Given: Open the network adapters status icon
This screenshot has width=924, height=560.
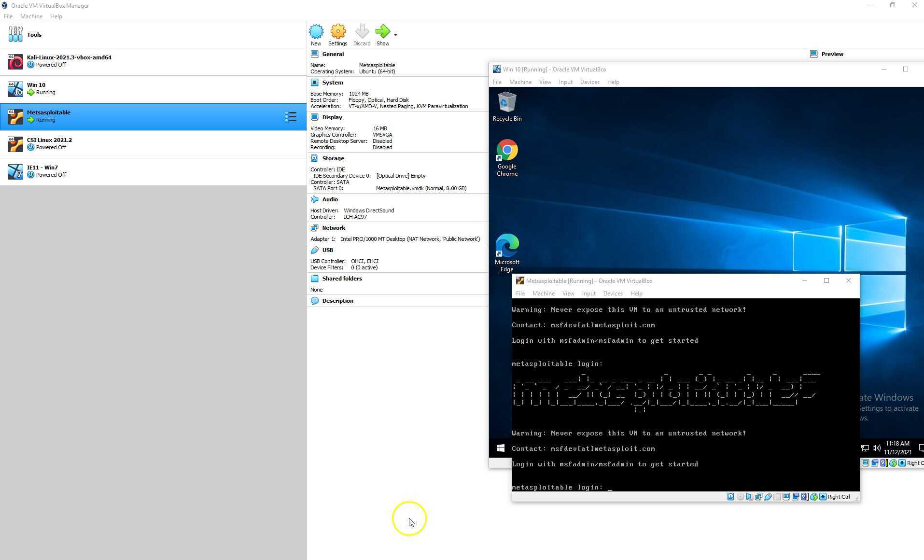Looking at the screenshot, I should pos(758,497).
